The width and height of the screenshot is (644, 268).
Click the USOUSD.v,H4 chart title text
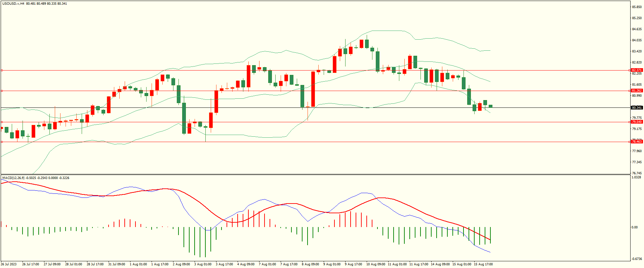(13, 4)
